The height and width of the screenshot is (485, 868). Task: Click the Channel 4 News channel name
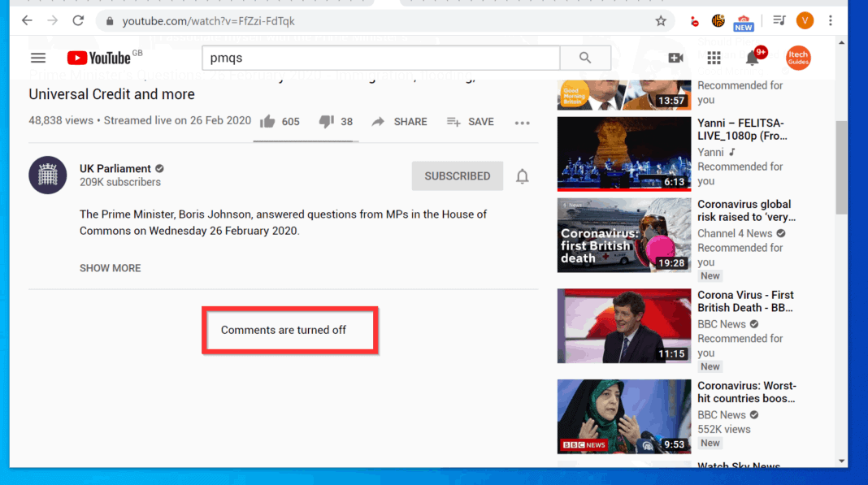click(x=735, y=234)
